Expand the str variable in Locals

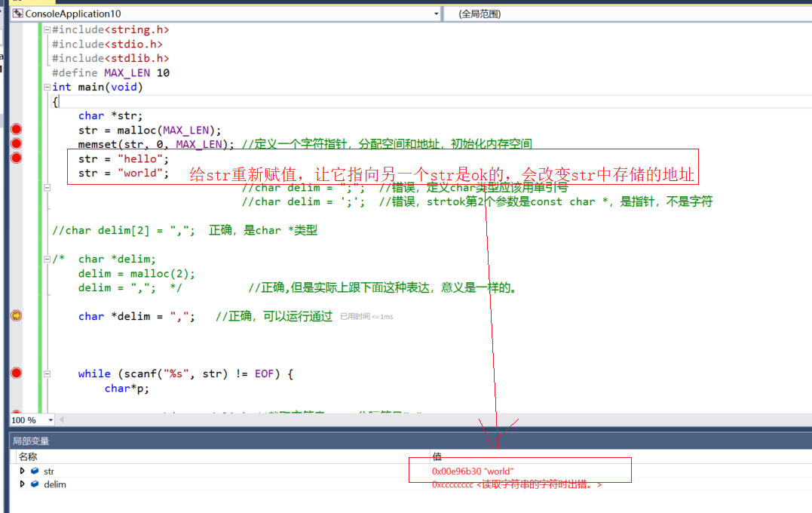point(22,471)
